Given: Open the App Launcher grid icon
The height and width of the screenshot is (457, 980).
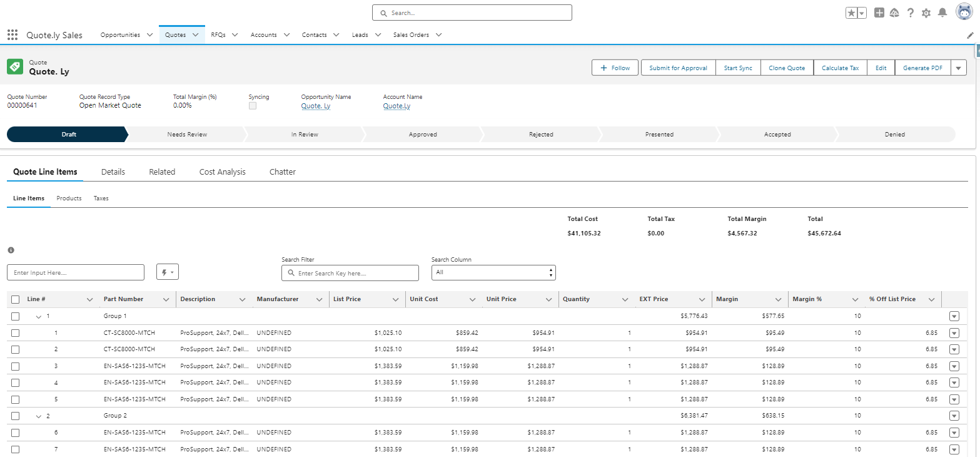Looking at the screenshot, I should [x=13, y=35].
